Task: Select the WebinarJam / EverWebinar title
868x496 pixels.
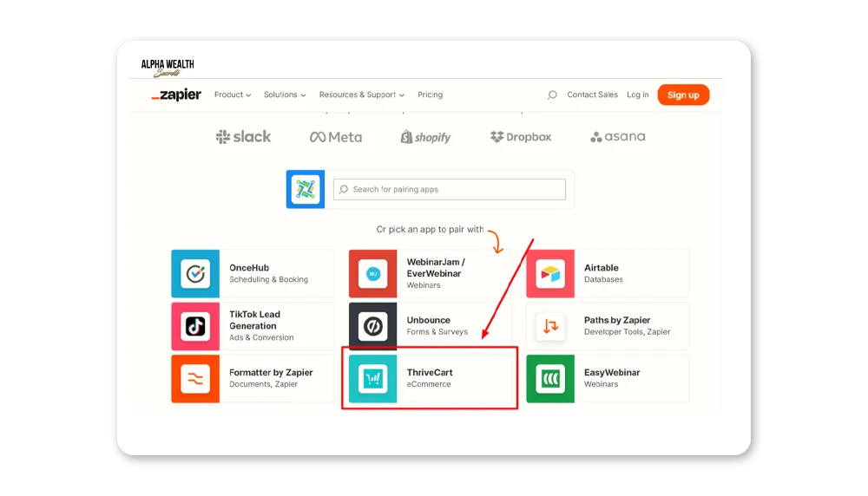Action: (x=436, y=268)
